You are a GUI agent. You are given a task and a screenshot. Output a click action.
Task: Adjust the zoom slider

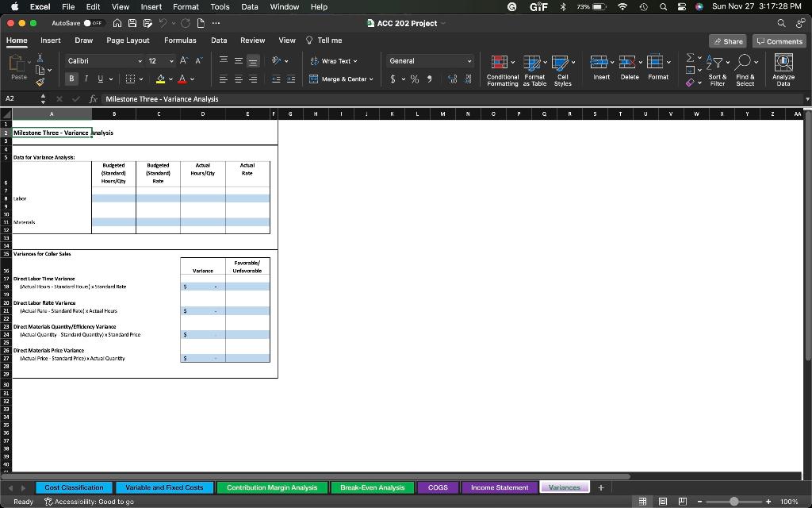(736, 502)
